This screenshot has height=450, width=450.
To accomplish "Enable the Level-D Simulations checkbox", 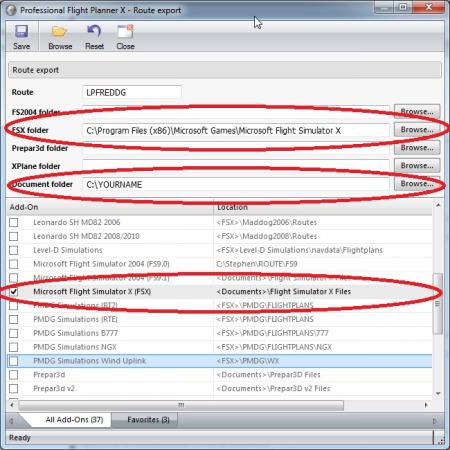I will pos(14,250).
